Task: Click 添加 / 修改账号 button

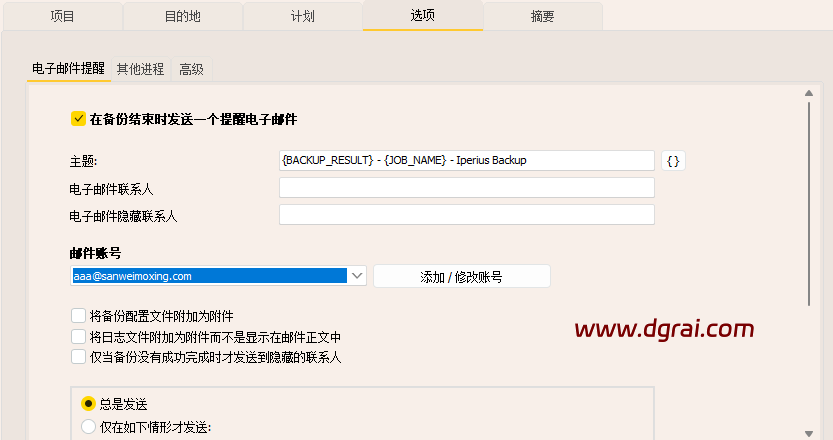Action: pos(461,277)
